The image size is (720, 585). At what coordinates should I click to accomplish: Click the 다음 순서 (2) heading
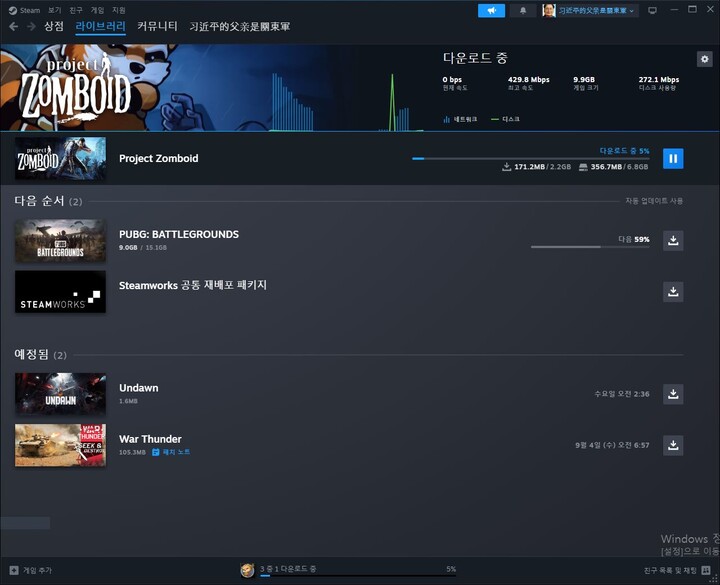point(48,201)
